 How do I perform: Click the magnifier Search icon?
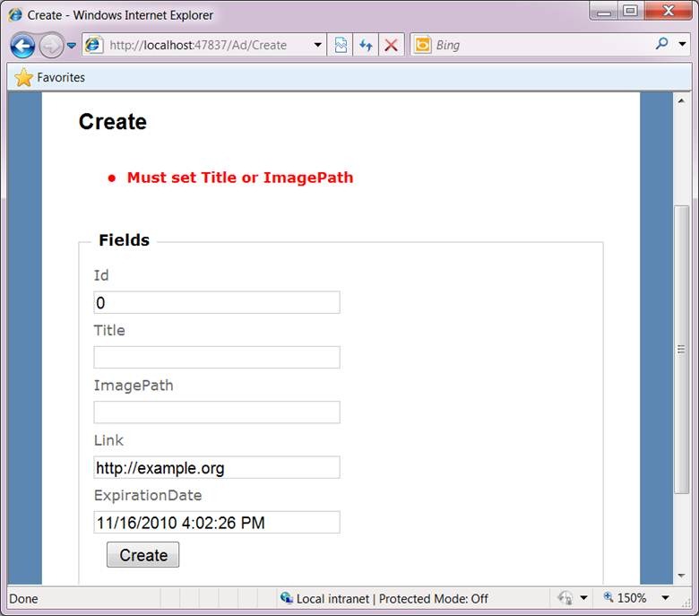coord(662,44)
